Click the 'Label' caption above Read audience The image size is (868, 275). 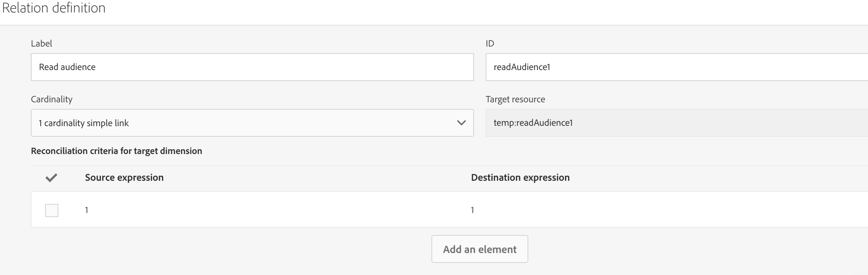coord(41,44)
